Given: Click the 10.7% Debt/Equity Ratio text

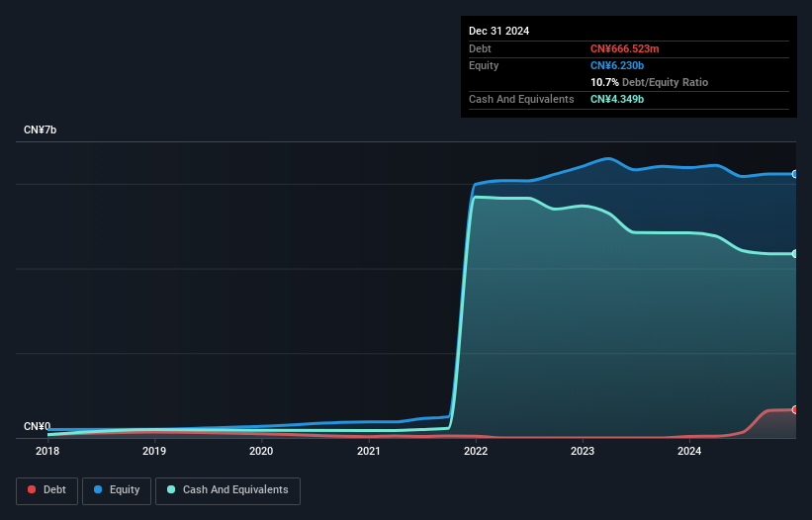Looking at the screenshot, I should tap(649, 82).
